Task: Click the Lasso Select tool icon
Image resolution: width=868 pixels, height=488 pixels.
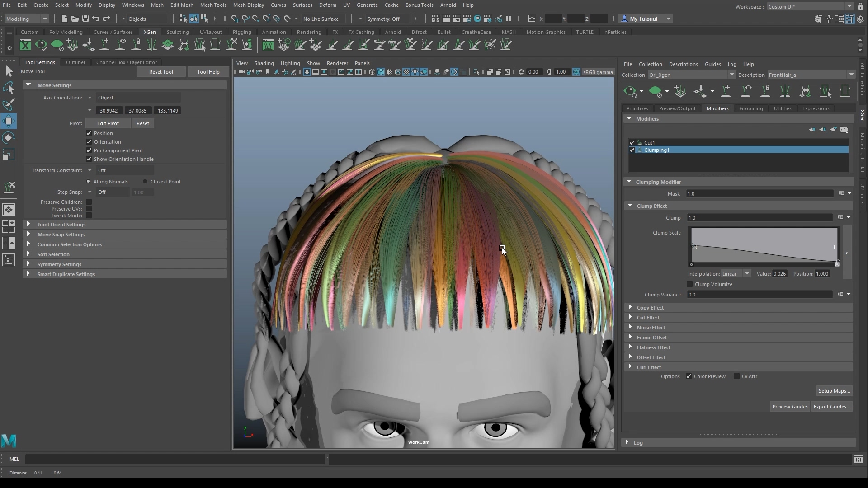Action: tap(9, 88)
